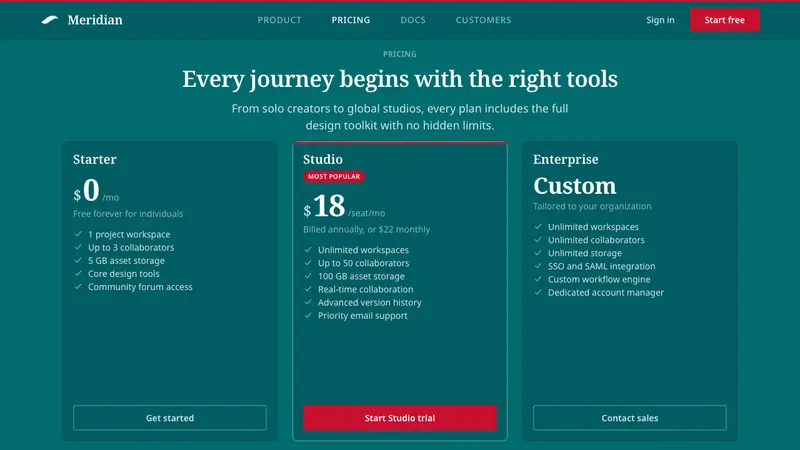Click the Contact sales button

(x=630, y=418)
